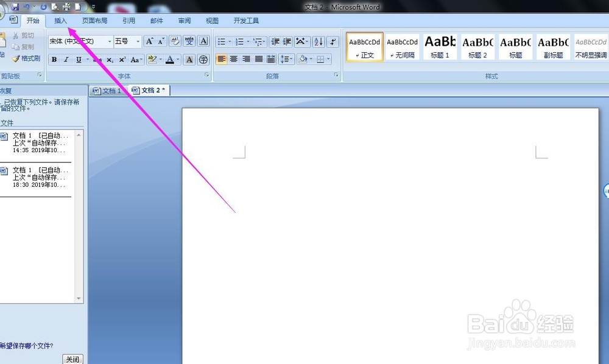Apply the font color A button
Viewport: 609px width, 364px height.
(x=170, y=60)
